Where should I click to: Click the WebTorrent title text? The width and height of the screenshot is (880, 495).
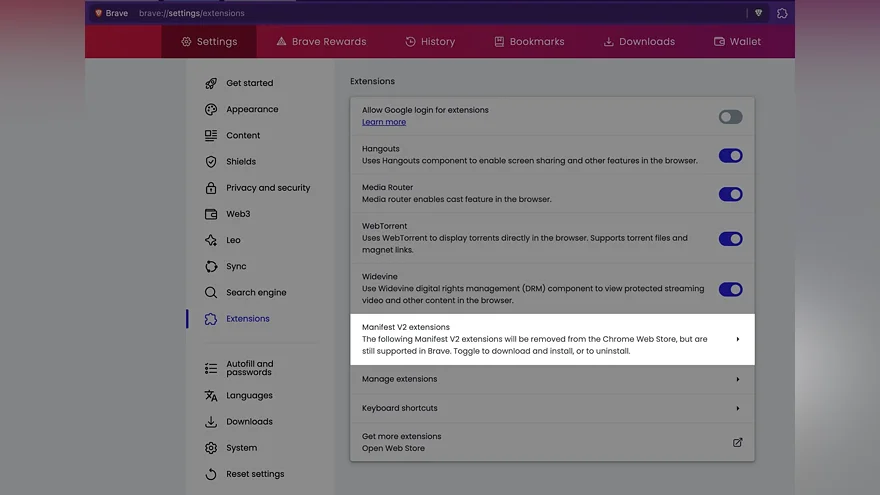pos(384,226)
